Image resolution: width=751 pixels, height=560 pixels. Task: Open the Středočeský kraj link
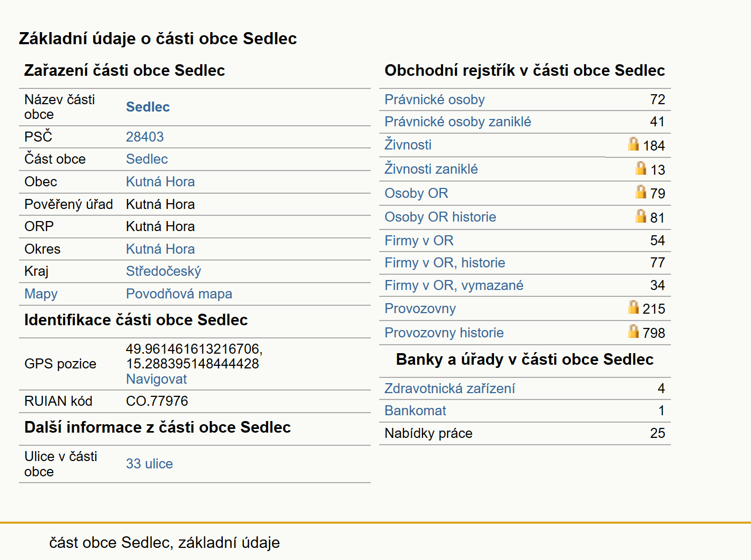[163, 271]
